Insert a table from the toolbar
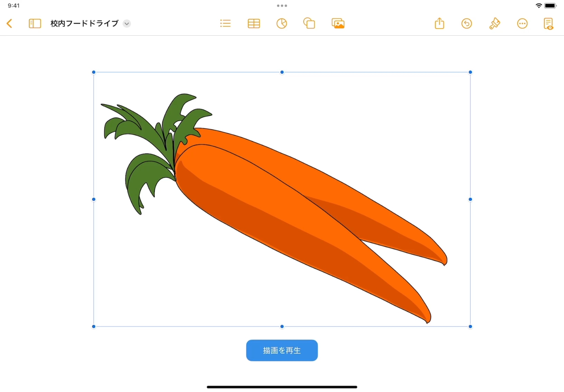Image resolution: width=564 pixels, height=392 pixels. click(254, 24)
